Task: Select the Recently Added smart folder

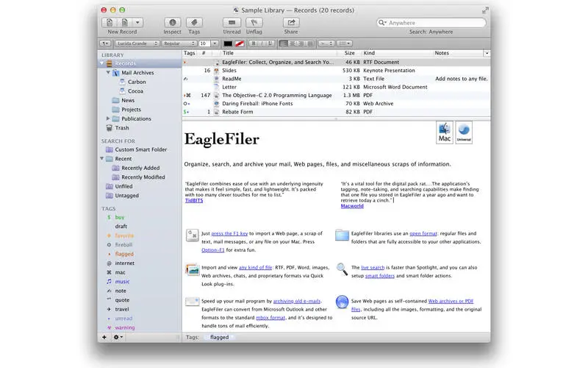Action: point(140,168)
